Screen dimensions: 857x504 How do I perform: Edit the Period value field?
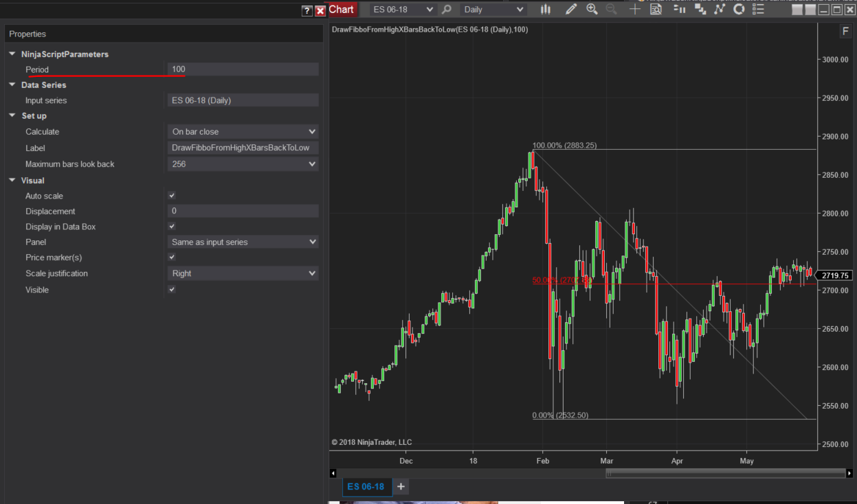243,69
